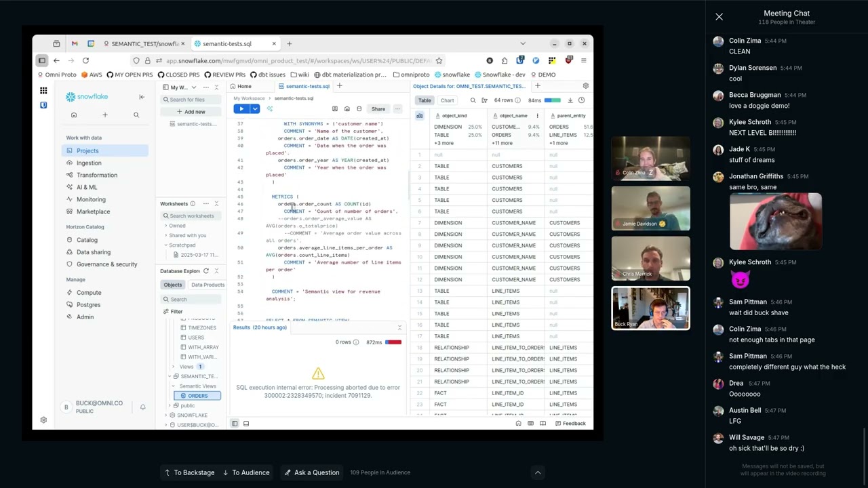Open the Object Details results tab
This screenshot has height=488, width=868.
click(x=469, y=86)
